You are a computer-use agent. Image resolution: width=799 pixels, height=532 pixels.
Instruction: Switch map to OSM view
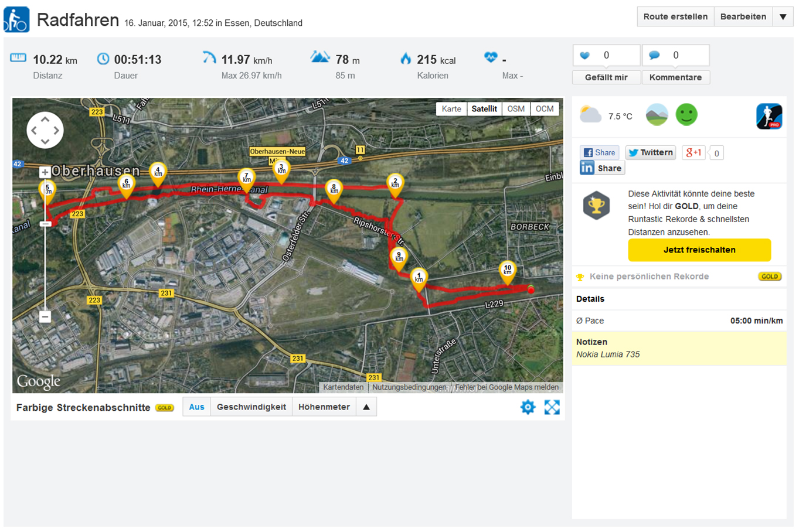516,109
